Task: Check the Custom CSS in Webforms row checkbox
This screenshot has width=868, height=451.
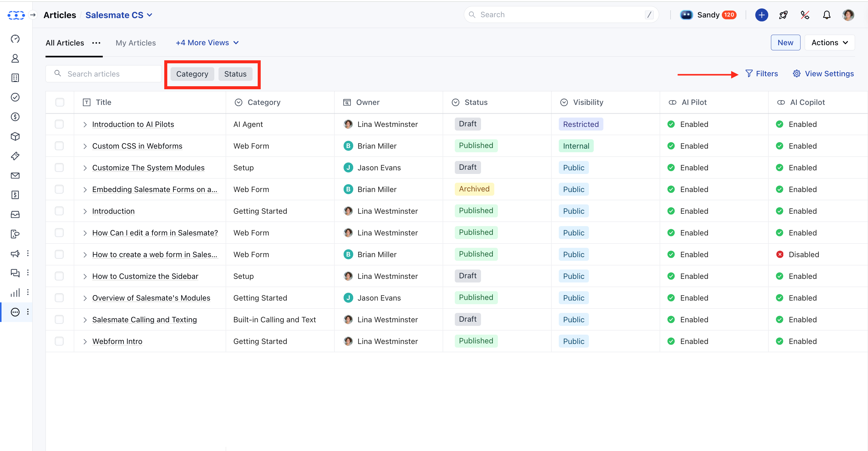Action: 59,146
